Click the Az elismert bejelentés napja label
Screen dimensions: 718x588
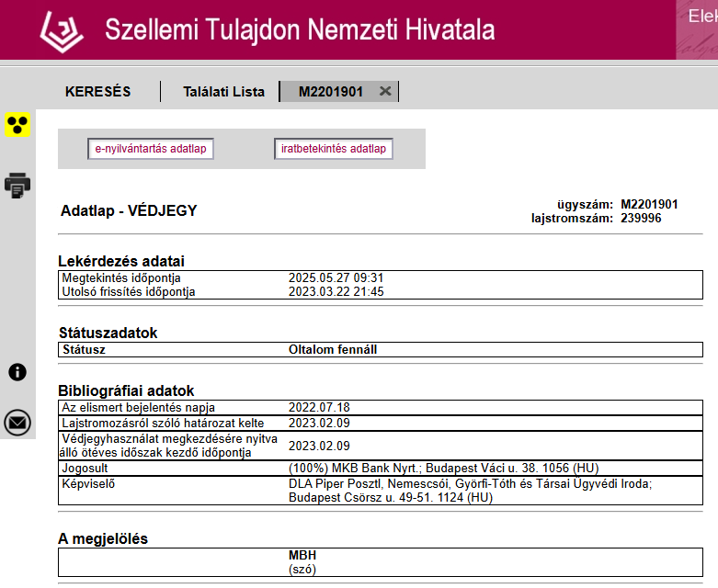click(x=138, y=407)
